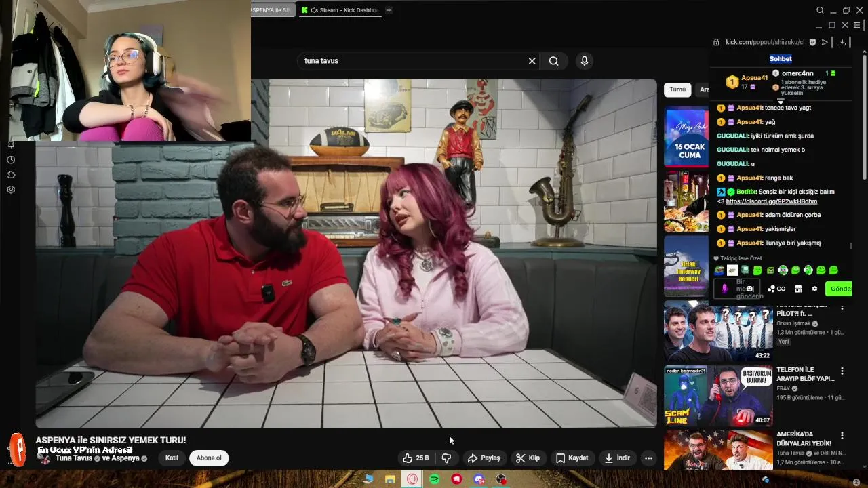Open the discord.gg invite link in chat
The image size is (868, 488).
click(x=771, y=201)
